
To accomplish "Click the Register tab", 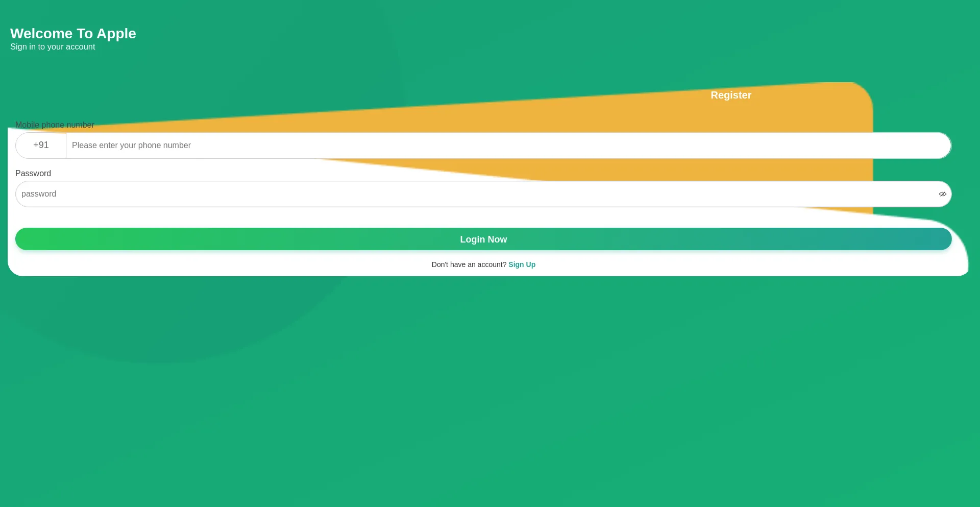I will 730,95.
